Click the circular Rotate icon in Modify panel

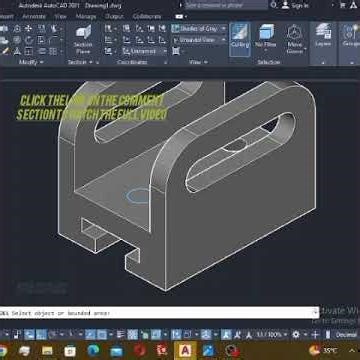(29, 40)
